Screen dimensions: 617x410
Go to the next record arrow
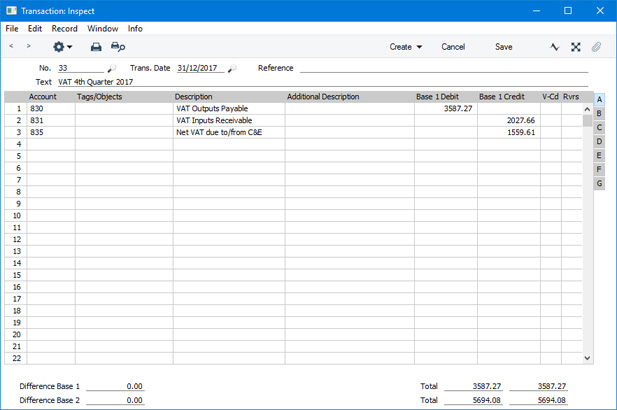(28, 47)
